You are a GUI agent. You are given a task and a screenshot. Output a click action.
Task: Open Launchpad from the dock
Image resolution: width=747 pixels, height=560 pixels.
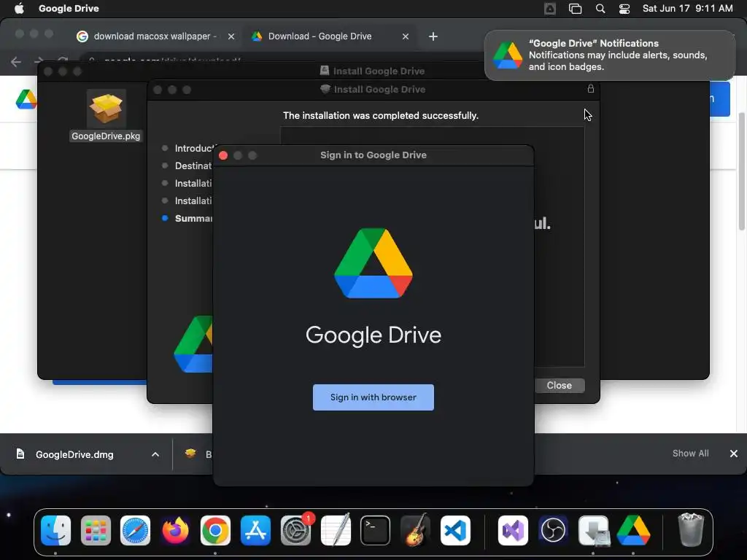tap(96, 530)
